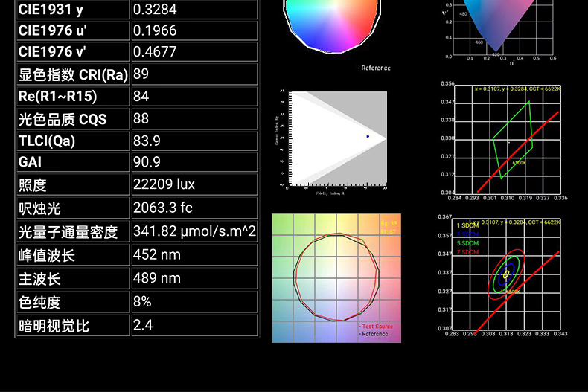This screenshot has width=588, height=392.
Task: Open the circular color wheel chart at top
Action: click(x=333, y=26)
